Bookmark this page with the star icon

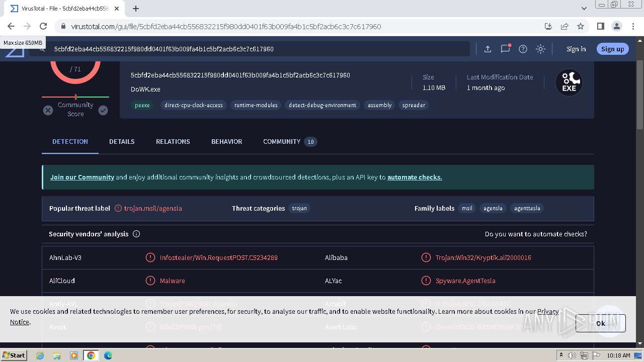[x=581, y=26]
